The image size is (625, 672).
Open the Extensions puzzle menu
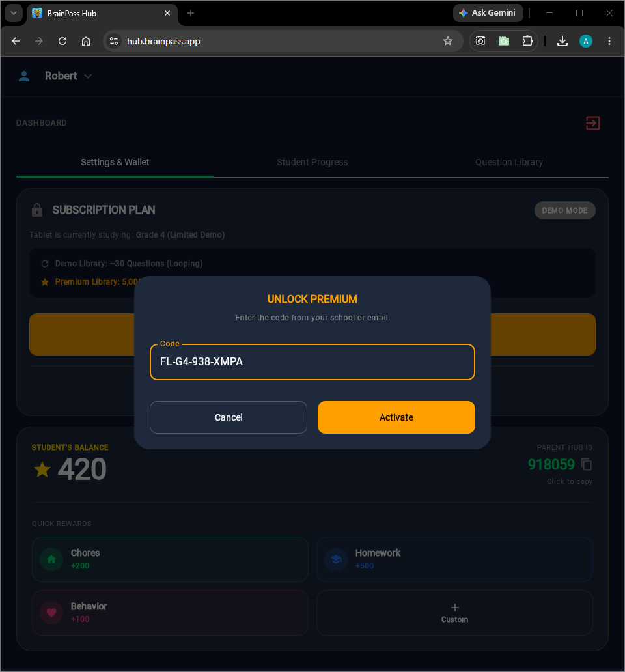[527, 41]
